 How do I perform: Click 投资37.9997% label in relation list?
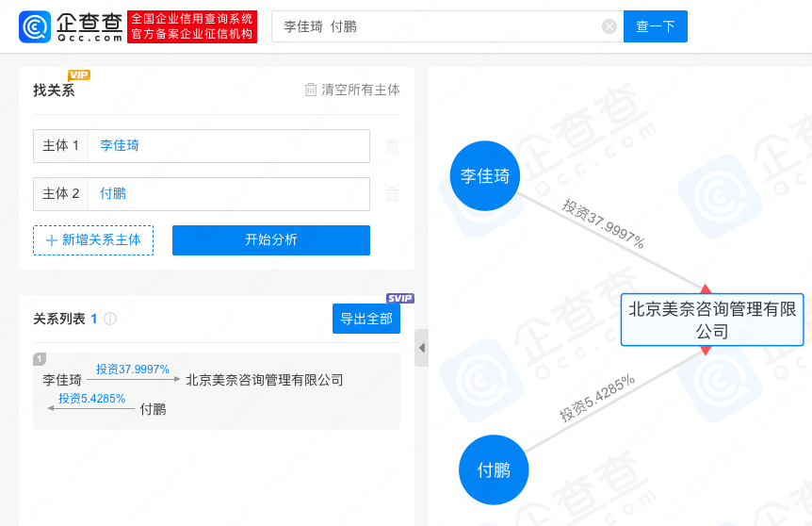[x=133, y=369]
